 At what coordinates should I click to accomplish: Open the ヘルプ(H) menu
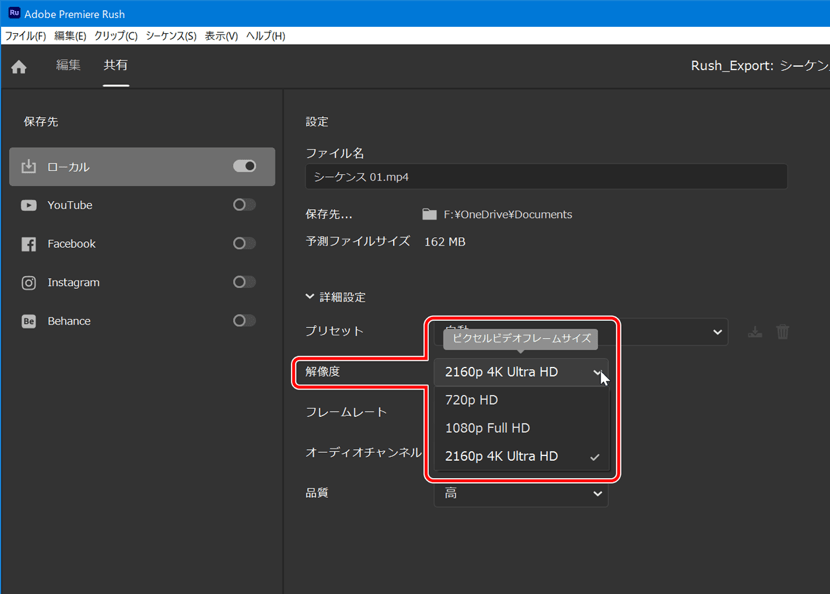click(x=266, y=36)
